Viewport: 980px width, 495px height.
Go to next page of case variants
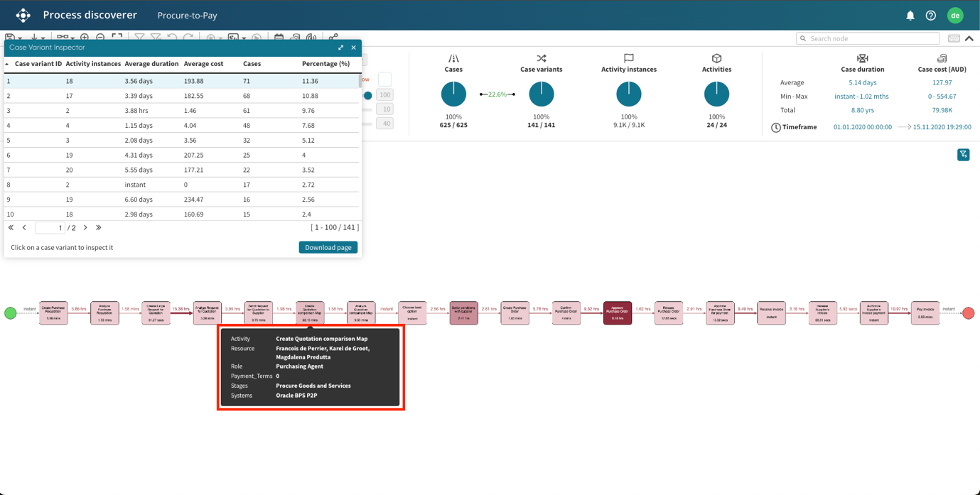coord(85,228)
